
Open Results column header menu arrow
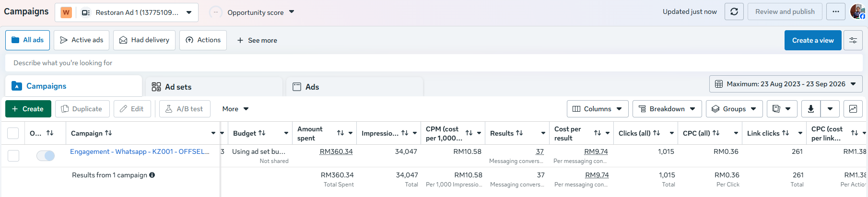click(x=543, y=133)
